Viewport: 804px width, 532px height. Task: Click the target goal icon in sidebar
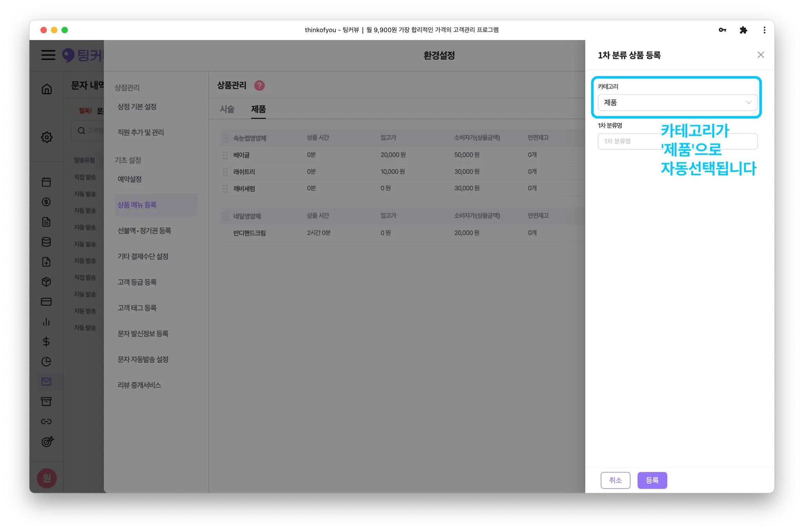click(47, 441)
